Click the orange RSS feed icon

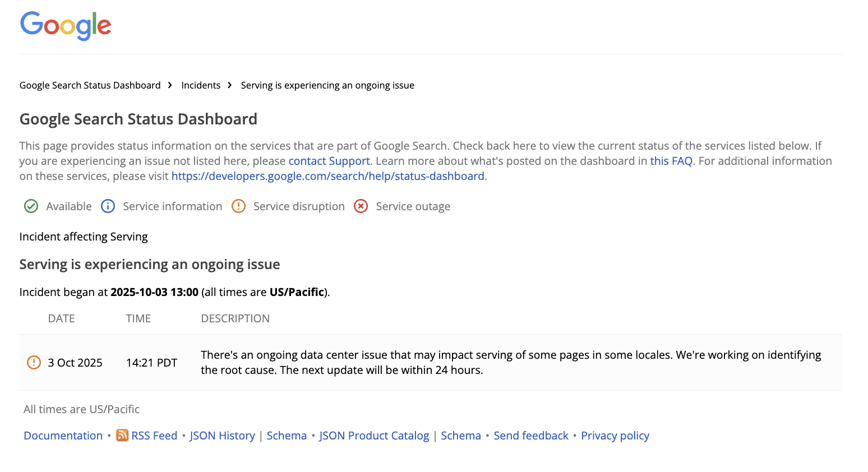[x=122, y=436]
